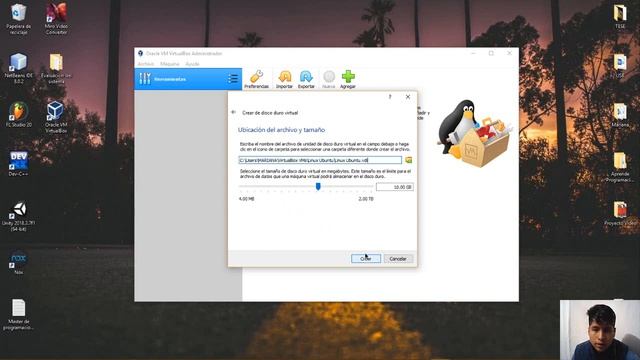
Task: Select the Proyecto video desktop icon
Action: tap(620, 214)
